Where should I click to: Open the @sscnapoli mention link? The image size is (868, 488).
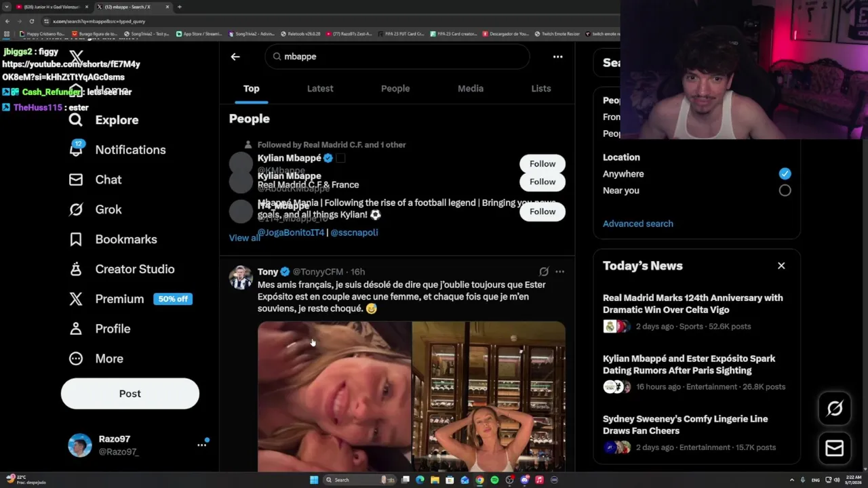click(354, 232)
